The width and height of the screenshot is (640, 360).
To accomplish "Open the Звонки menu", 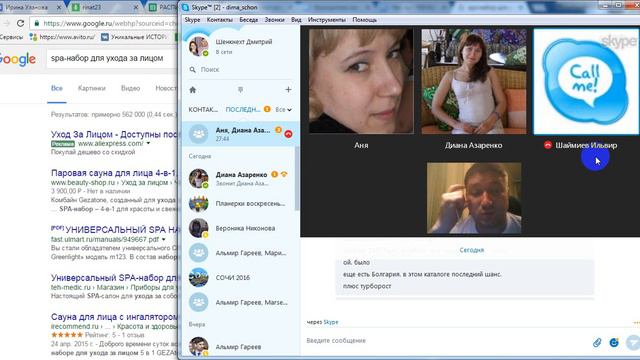I will coord(274,20).
